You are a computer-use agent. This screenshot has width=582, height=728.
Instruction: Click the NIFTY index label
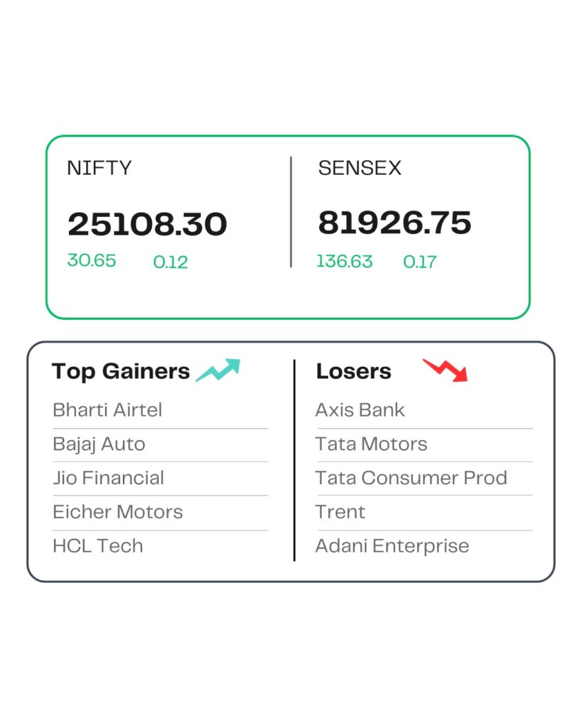tap(99, 168)
